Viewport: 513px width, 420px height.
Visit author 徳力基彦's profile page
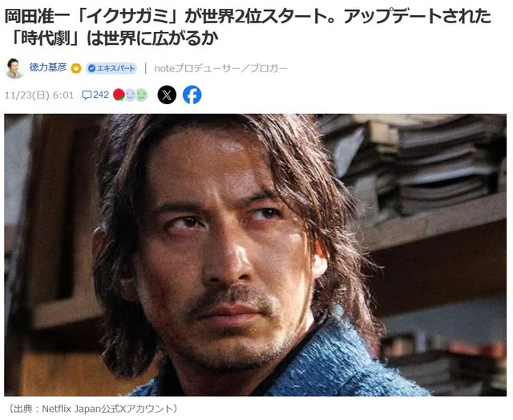pos(48,67)
